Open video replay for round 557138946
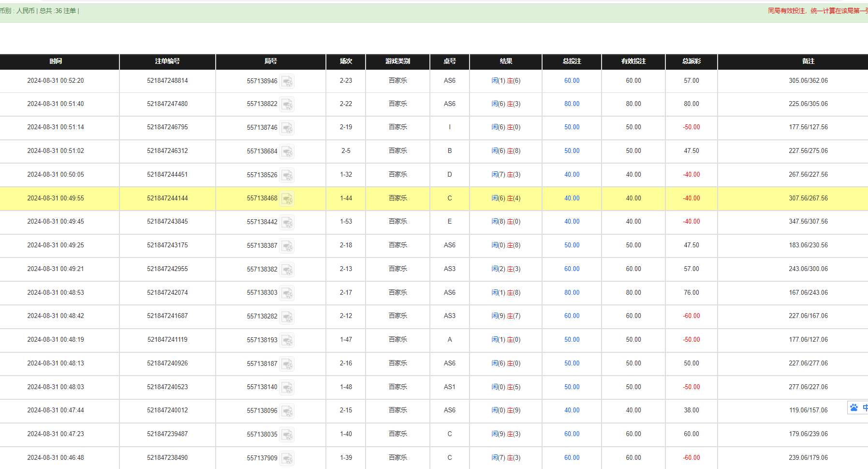 coord(287,81)
